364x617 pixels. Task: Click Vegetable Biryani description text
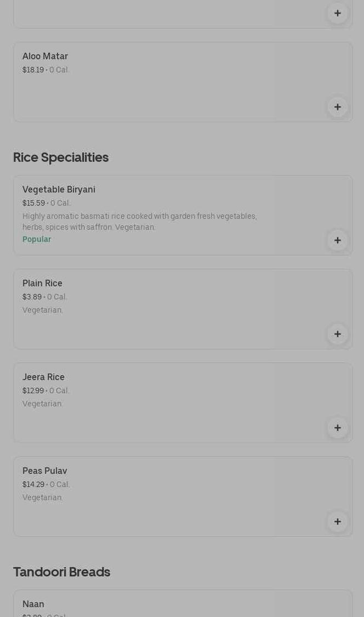(x=139, y=222)
